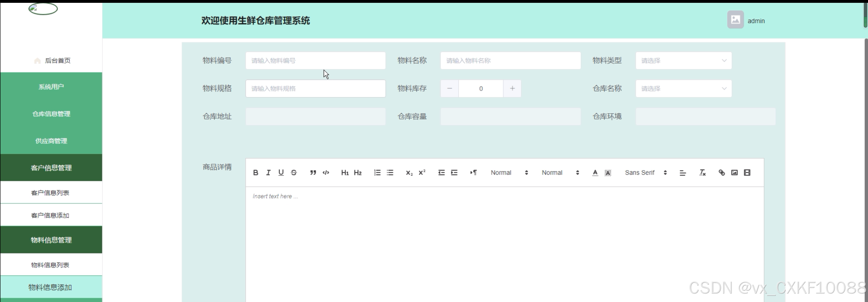Apply Heading 1 style
The image size is (868, 302).
coord(345,172)
